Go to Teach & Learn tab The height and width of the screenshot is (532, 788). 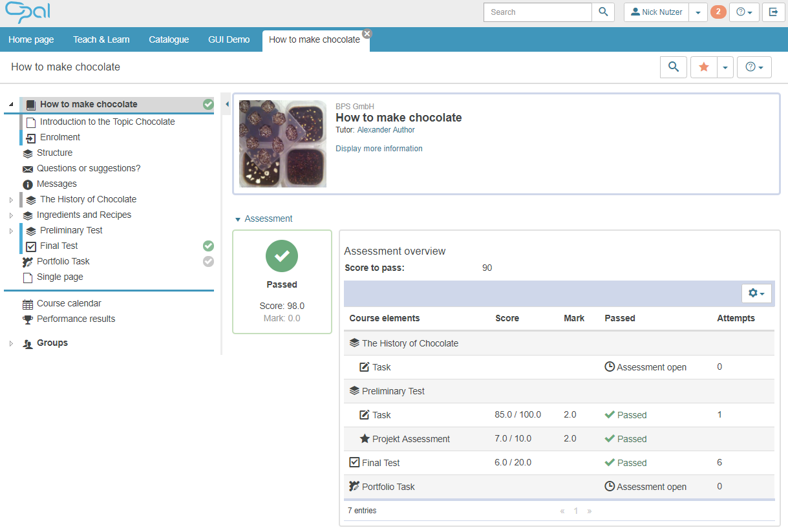point(101,39)
